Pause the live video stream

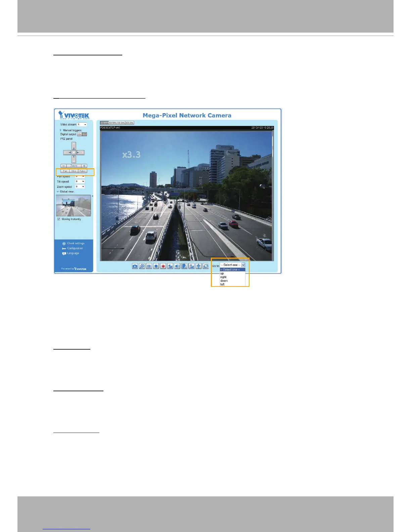(149, 266)
